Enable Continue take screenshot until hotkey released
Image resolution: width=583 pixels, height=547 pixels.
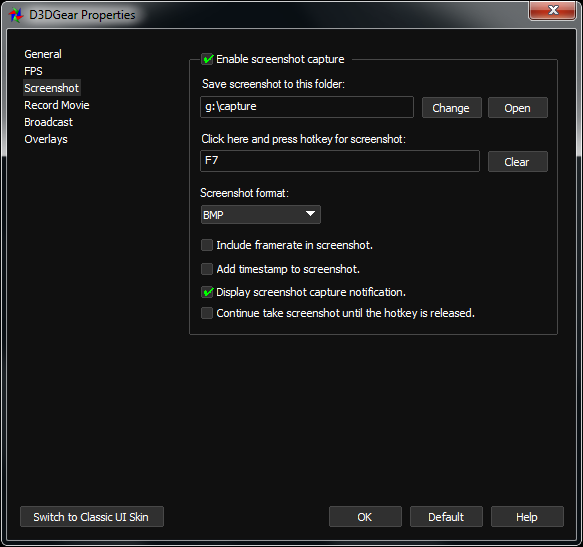[x=207, y=313]
